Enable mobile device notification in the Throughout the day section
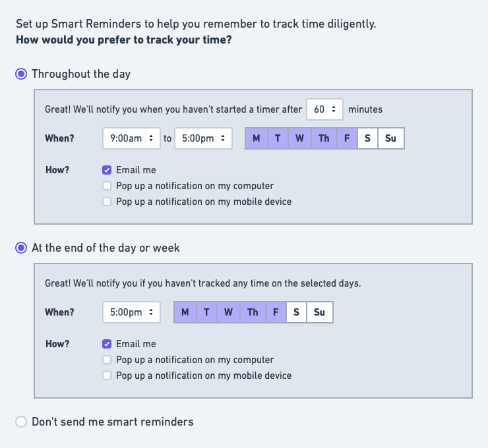 point(107,202)
